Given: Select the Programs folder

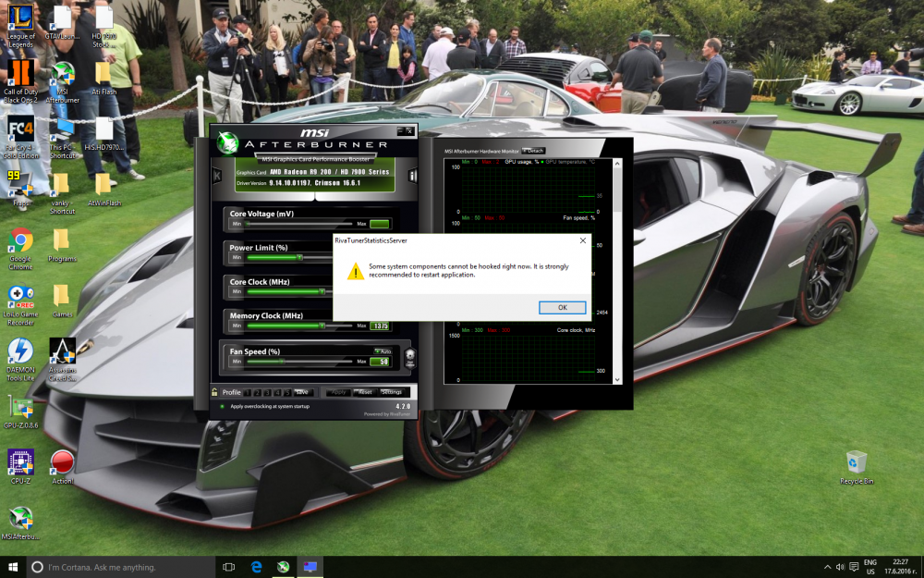Looking at the screenshot, I should point(62,245).
